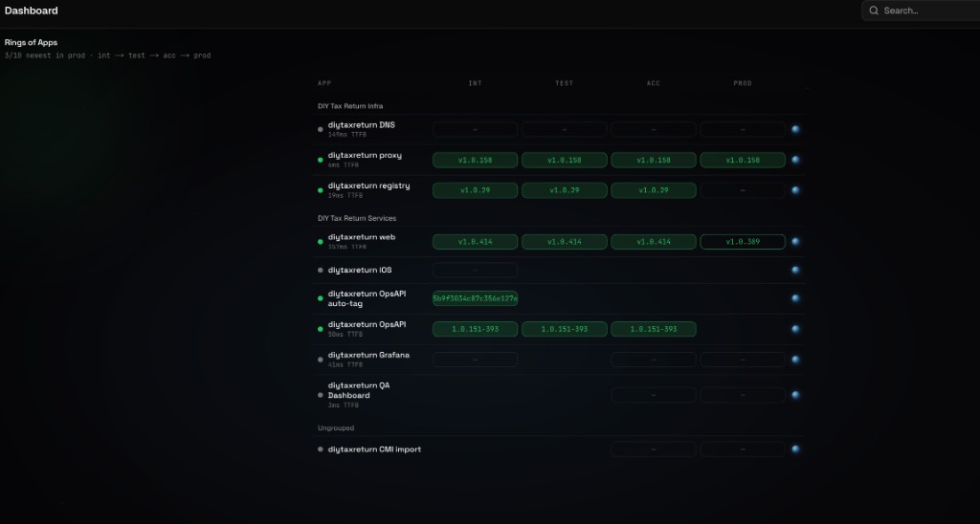Click blue orb for diytaxreturn OpsAPI row

tap(795, 329)
